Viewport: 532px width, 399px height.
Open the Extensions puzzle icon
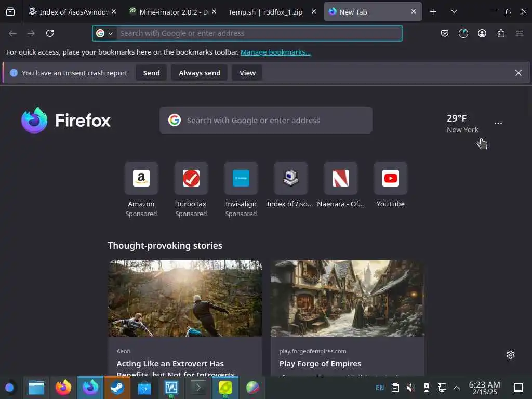pyautogui.click(x=501, y=33)
